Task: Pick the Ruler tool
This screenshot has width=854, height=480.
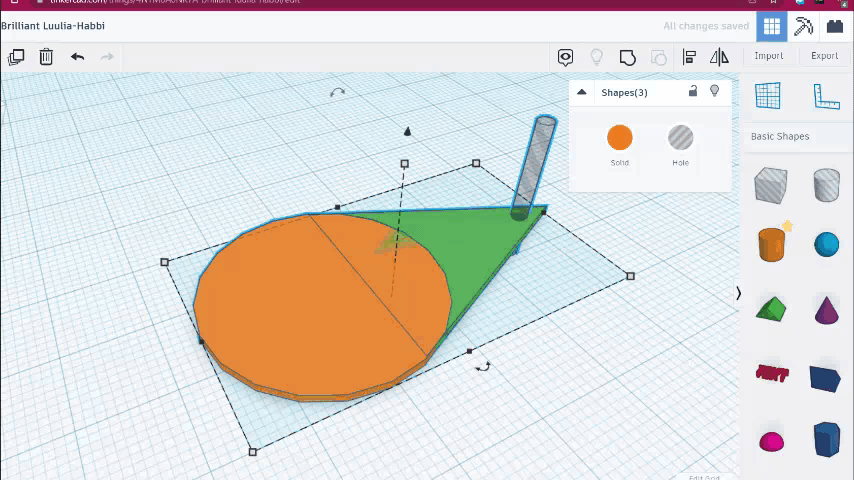Action: pos(826,96)
